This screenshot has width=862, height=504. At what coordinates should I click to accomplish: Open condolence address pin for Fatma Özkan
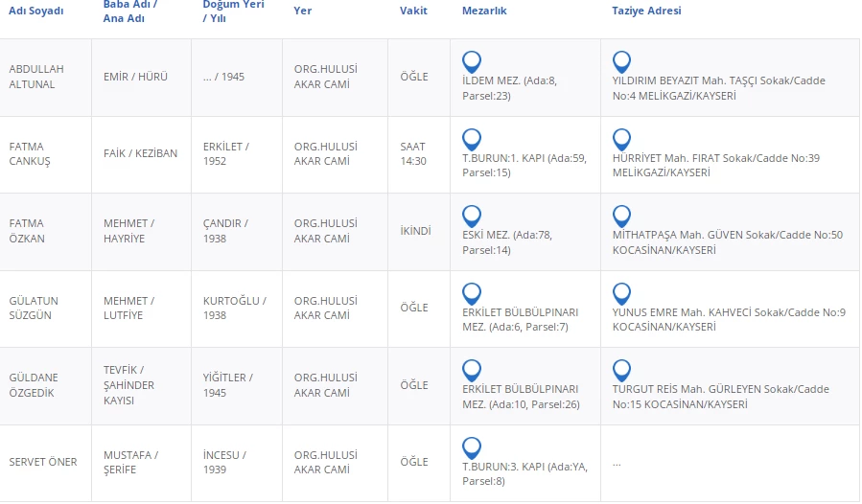pos(621,215)
